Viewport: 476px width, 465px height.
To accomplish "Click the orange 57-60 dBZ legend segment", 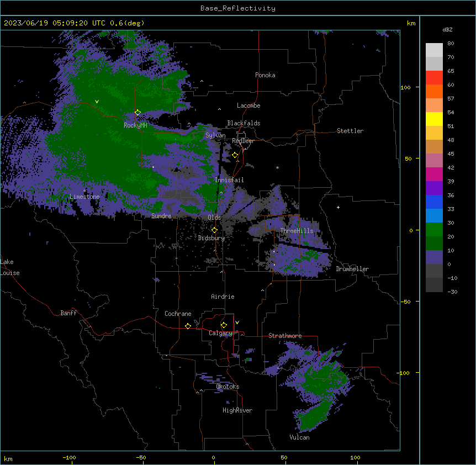I will click(x=434, y=91).
